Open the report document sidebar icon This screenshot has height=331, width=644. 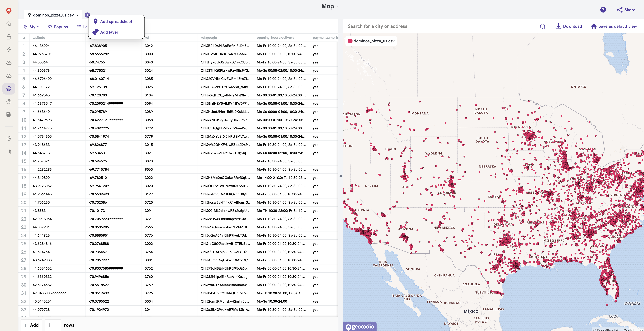pyautogui.click(x=9, y=151)
